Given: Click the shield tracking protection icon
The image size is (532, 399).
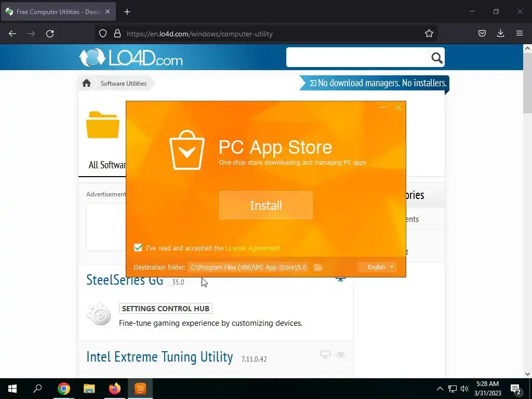Looking at the screenshot, I should click(103, 34).
